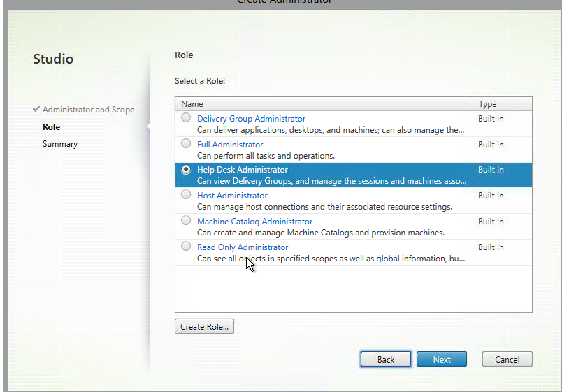Select the Delivery Group Administrator radio button
The height and width of the screenshot is (392, 562).
pyautogui.click(x=186, y=117)
